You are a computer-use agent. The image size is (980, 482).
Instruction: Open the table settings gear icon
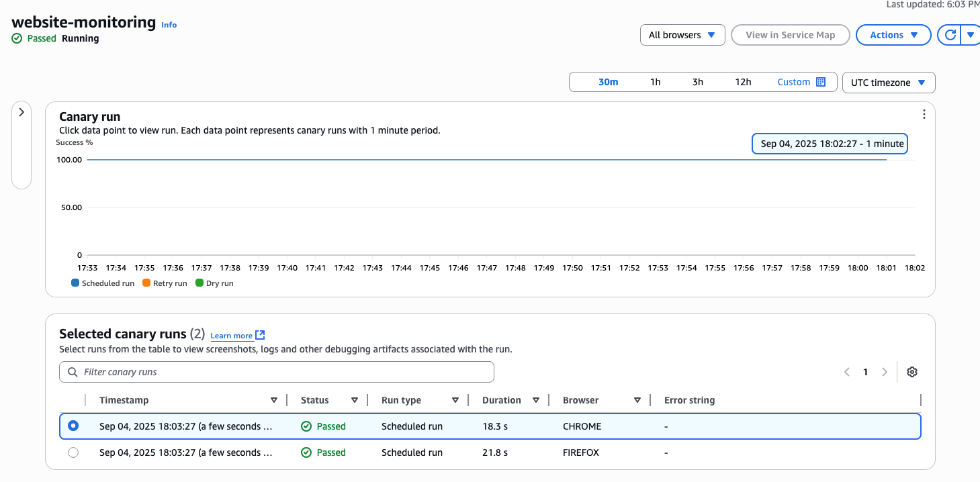click(911, 372)
